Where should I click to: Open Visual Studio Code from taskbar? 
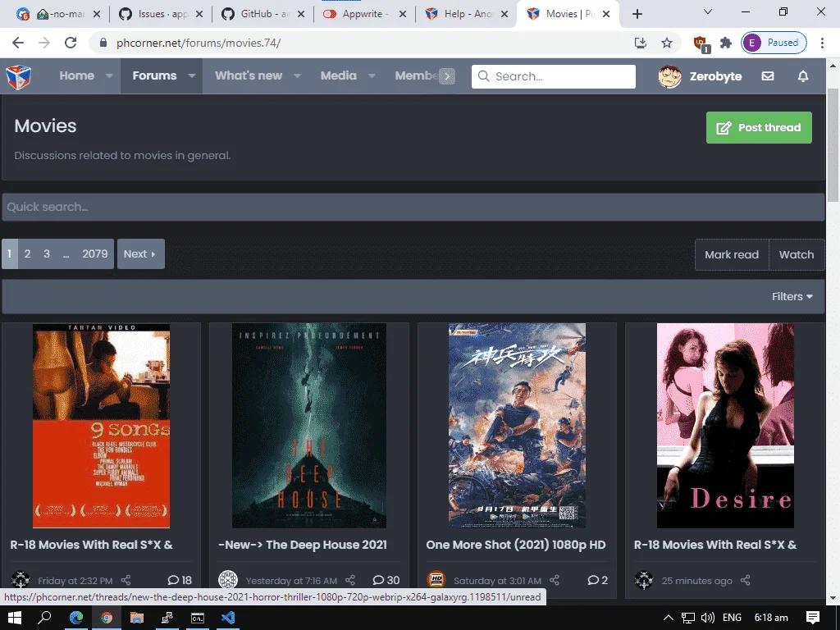228,618
